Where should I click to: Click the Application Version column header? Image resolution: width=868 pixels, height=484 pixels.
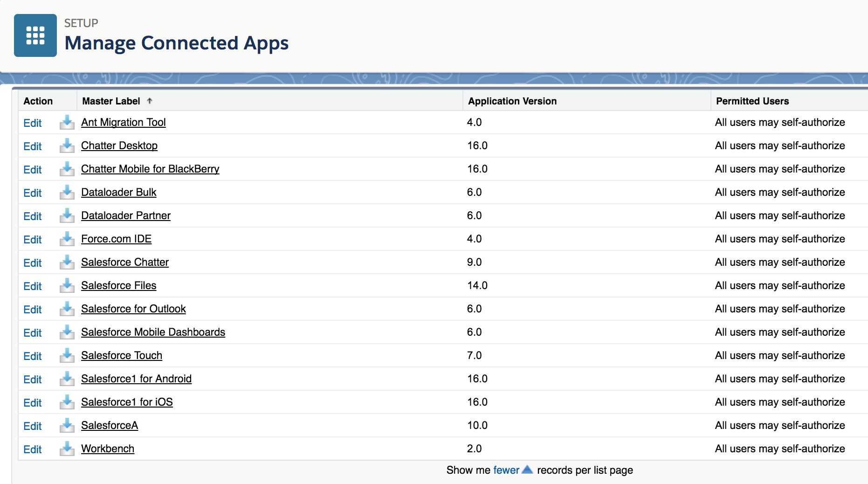pyautogui.click(x=512, y=101)
